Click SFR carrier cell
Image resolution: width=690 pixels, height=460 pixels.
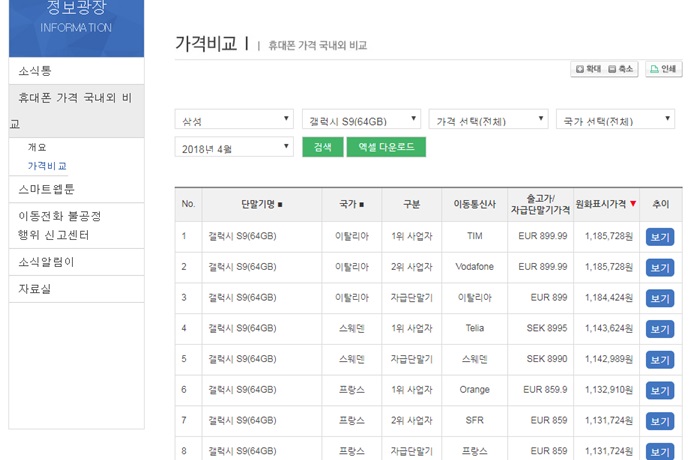pyautogui.click(x=474, y=420)
